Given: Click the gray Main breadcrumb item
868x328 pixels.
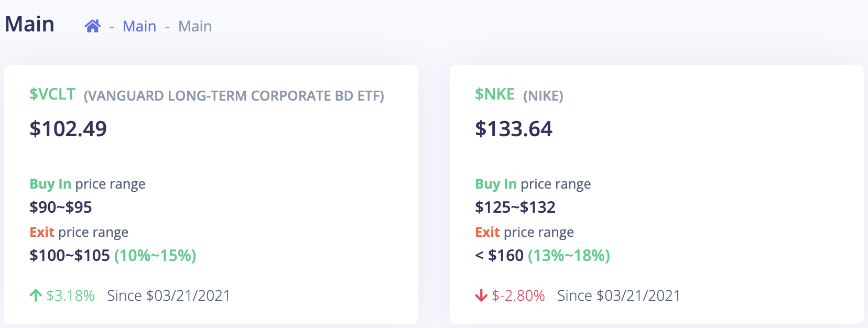Looking at the screenshot, I should [195, 26].
